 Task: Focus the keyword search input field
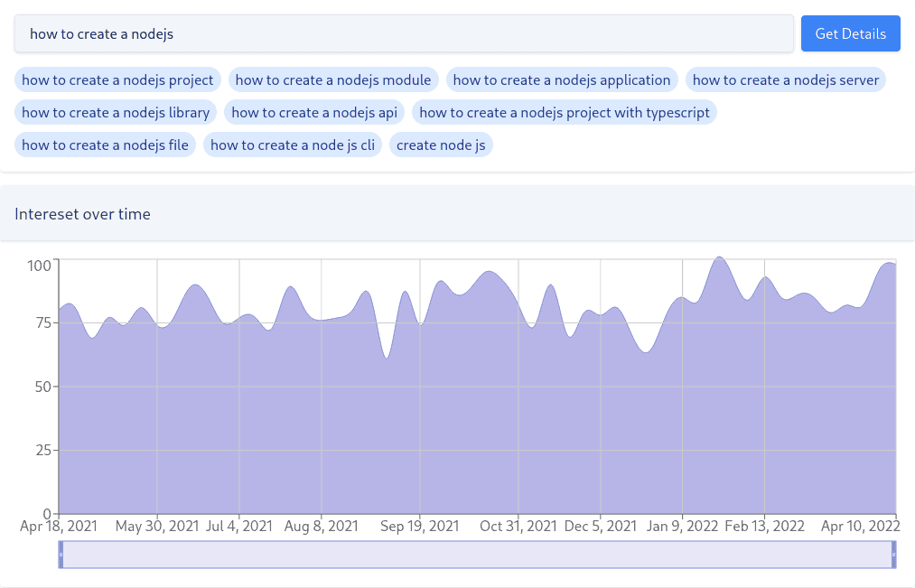[404, 33]
